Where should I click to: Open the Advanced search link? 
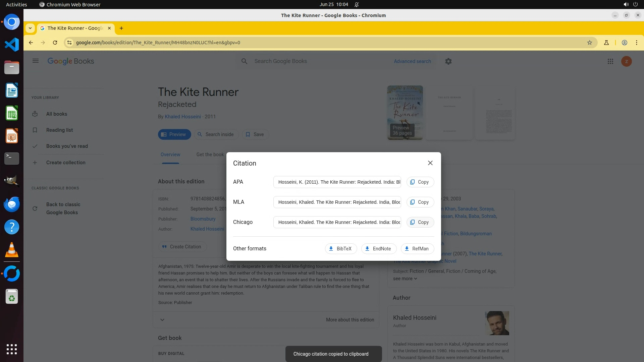coord(412,61)
